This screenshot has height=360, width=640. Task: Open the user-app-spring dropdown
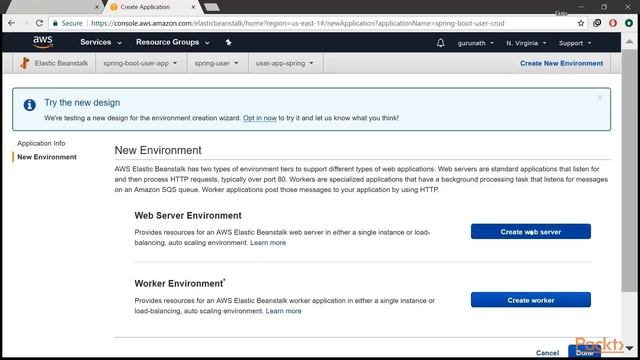(x=284, y=63)
